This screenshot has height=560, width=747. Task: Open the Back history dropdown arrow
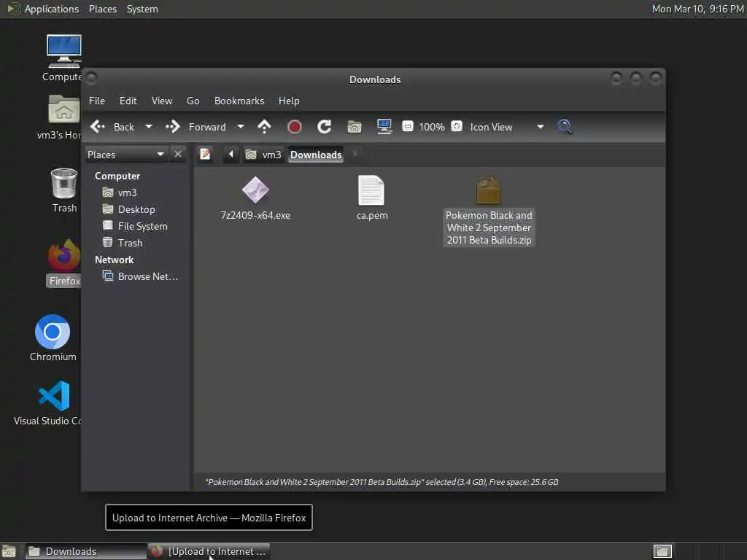click(x=149, y=127)
